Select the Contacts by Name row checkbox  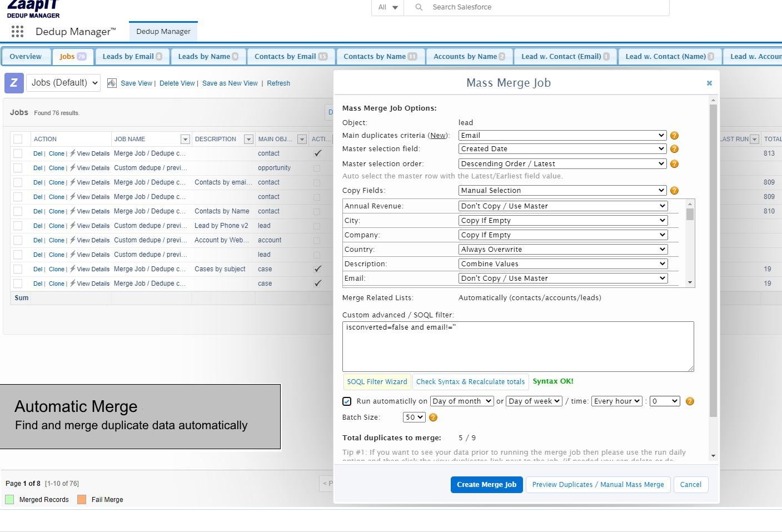point(18,211)
